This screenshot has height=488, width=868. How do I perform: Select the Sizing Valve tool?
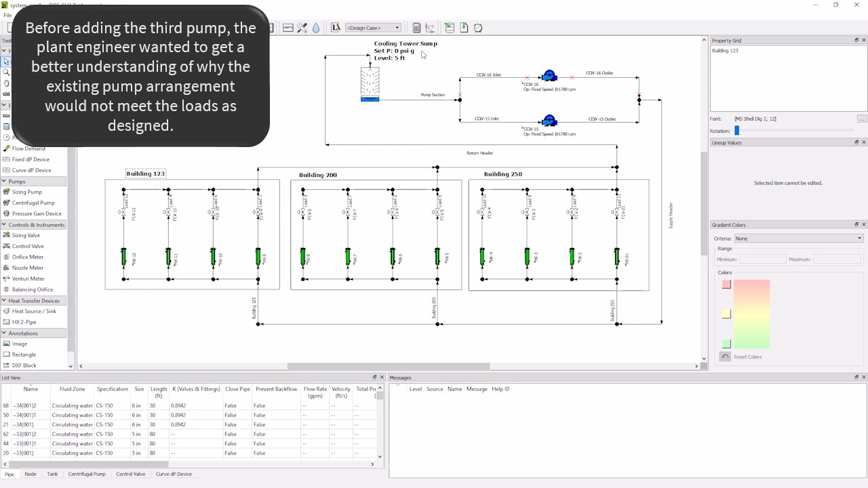tap(27, 235)
